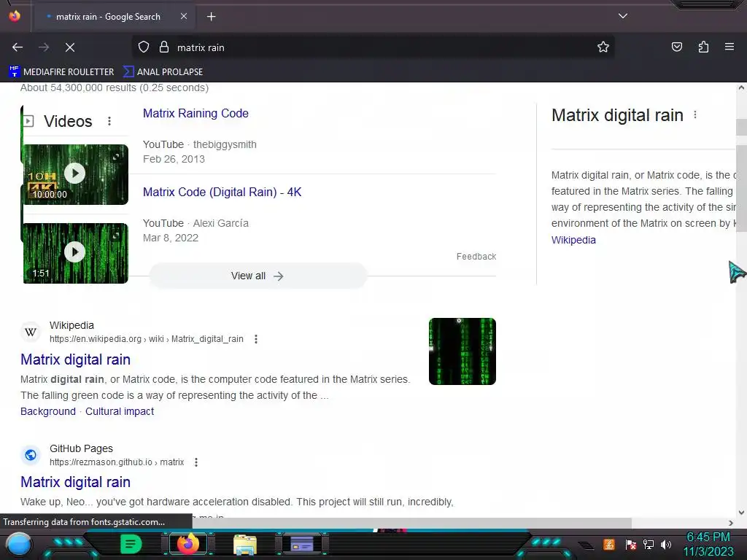Open more options for Matrix digital rain panel
Screen dimensions: 747x560
point(695,114)
